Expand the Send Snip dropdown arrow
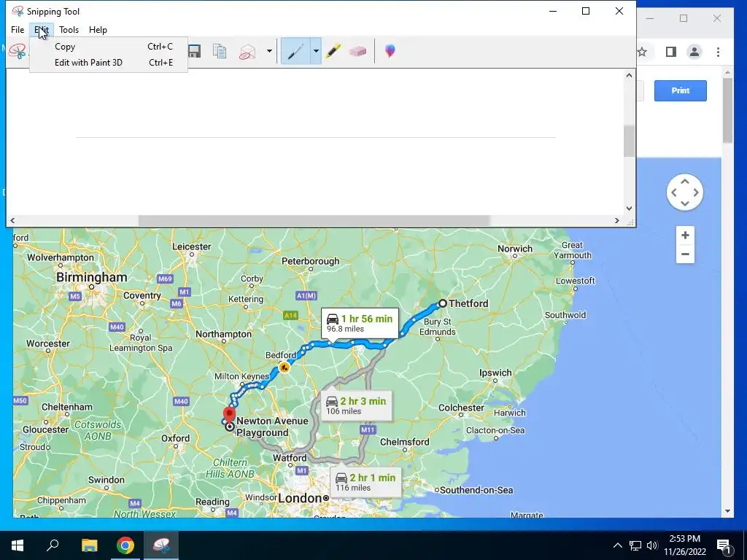Viewport: 747px width, 560px height. (x=269, y=51)
